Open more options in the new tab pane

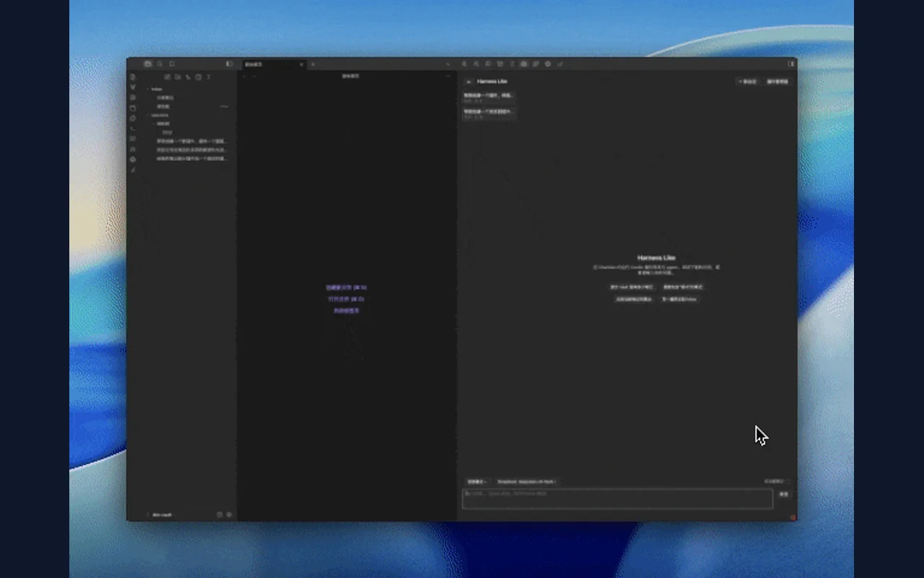448,76
